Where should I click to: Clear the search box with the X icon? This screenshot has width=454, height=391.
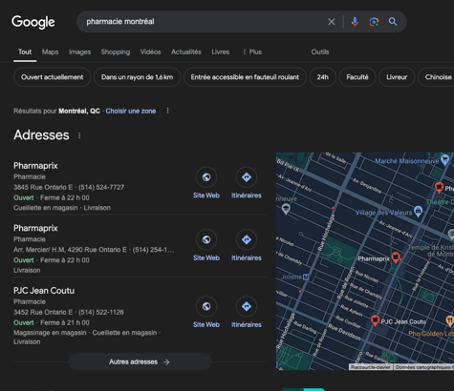[x=331, y=22]
